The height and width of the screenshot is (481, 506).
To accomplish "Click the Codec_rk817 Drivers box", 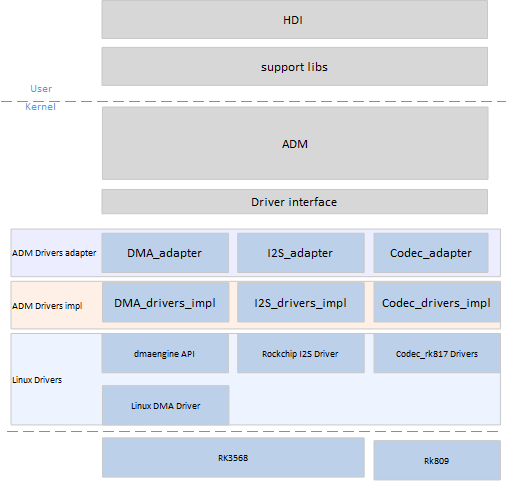I will point(437,353).
